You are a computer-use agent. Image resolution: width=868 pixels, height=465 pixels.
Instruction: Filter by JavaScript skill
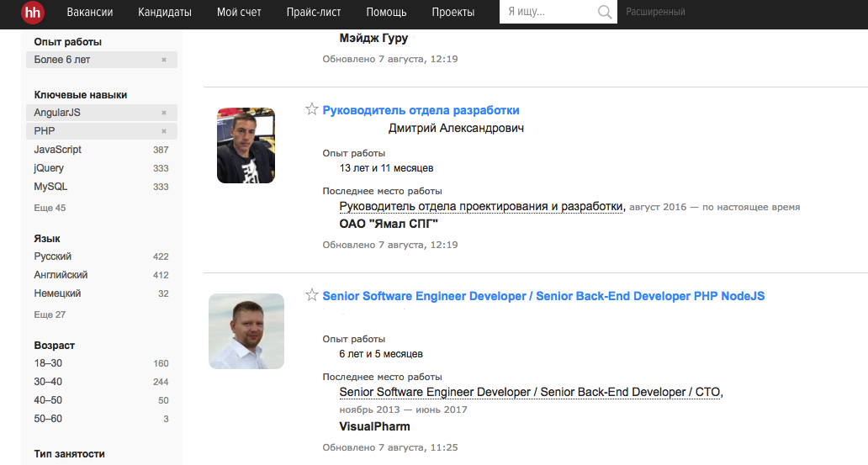58,150
